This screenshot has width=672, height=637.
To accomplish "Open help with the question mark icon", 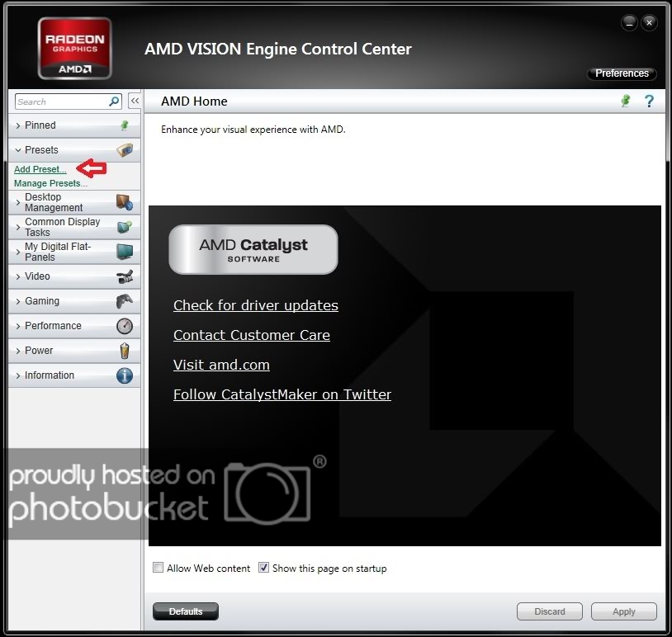I will point(649,101).
